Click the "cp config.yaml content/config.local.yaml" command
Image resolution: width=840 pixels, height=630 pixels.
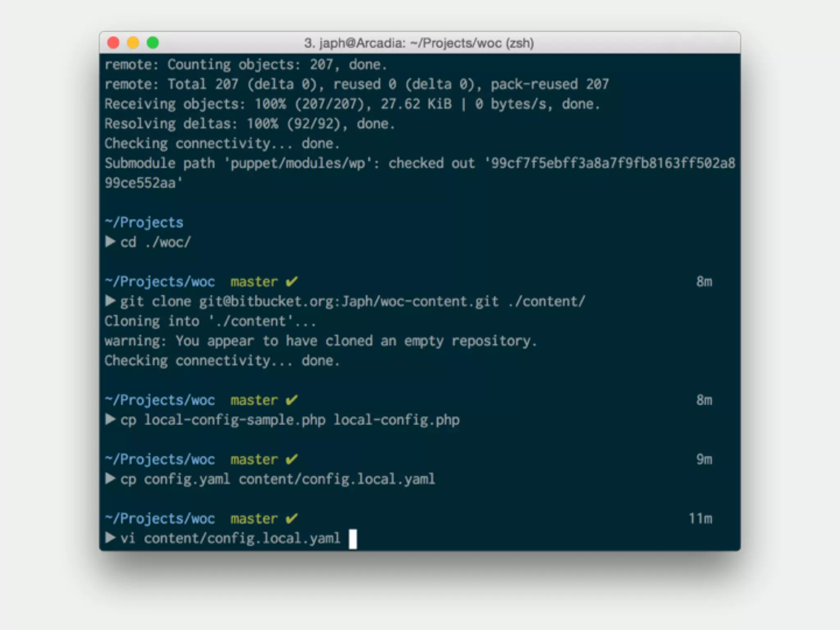point(278,479)
